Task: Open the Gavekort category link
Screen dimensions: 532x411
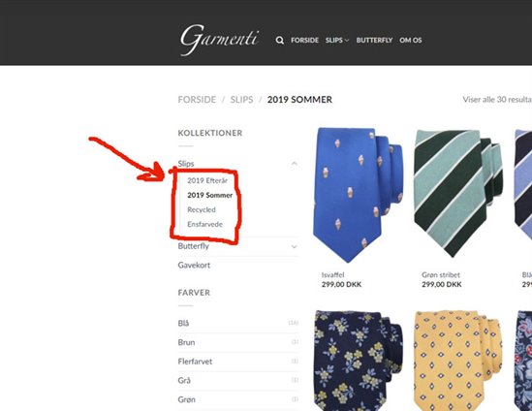Action: click(194, 265)
